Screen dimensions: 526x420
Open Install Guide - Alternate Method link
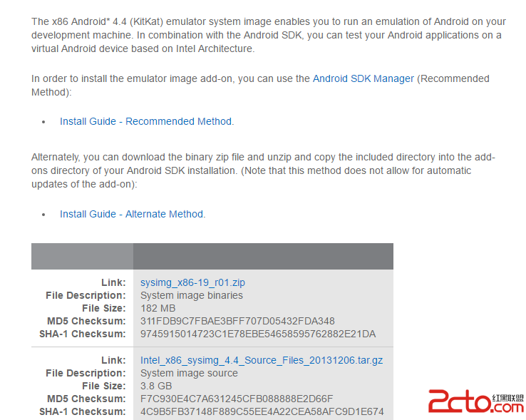click(131, 214)
